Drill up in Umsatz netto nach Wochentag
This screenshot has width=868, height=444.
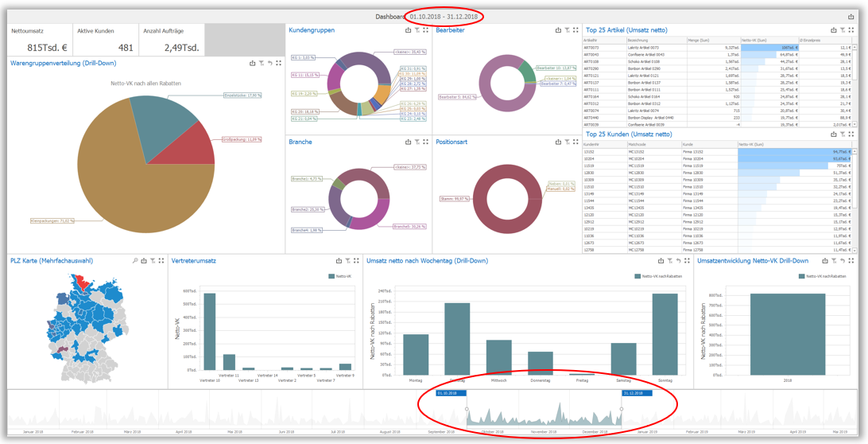pyautogui.click(x=678, y=260)
